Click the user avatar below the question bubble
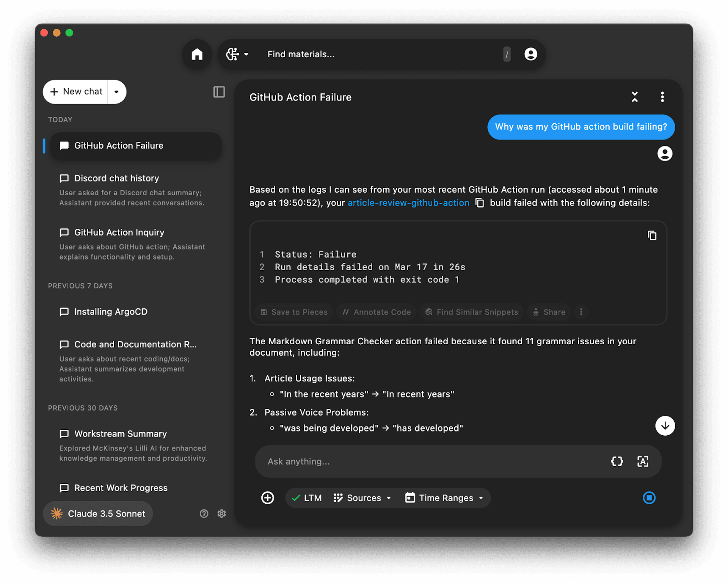The width and height of the screenshot is (728, 583). point(665,154)
